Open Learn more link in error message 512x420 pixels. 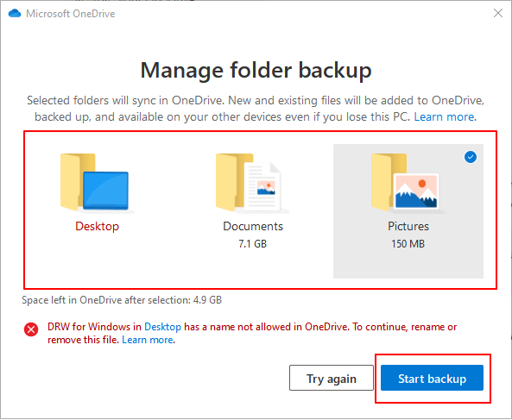148,340
